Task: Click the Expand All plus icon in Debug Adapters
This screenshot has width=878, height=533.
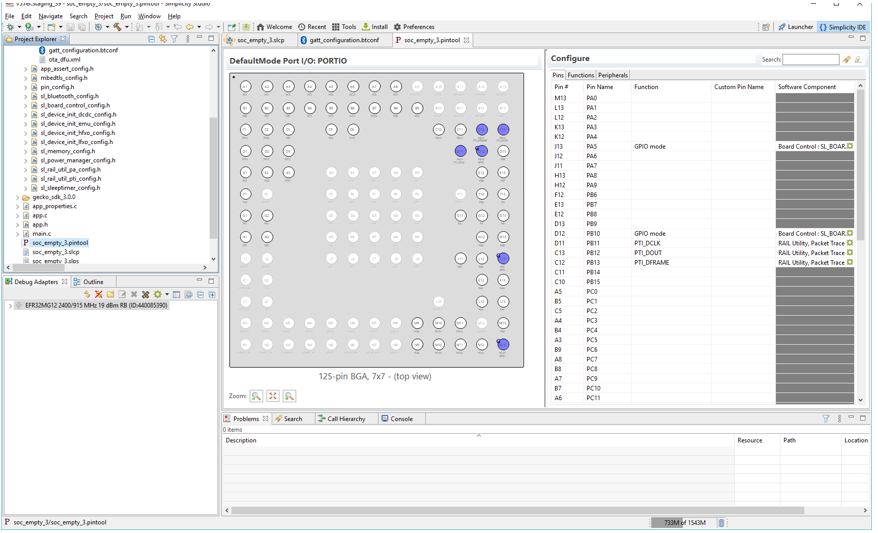Action: [212, 294]
